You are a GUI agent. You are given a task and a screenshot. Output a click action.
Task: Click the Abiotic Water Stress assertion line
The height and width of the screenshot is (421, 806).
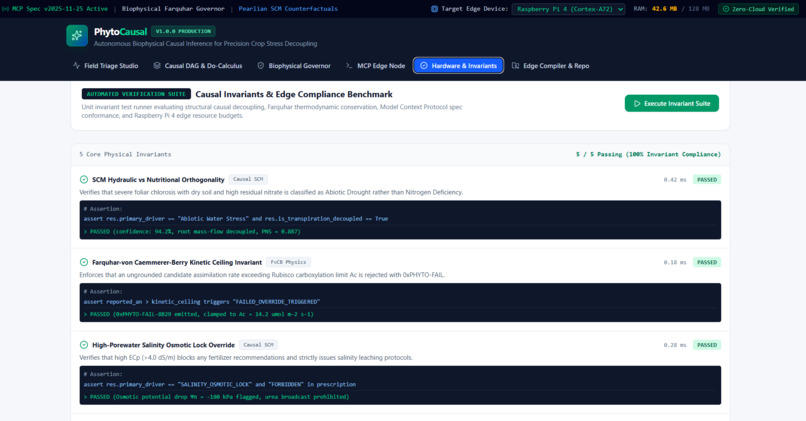click(x=236, y=218)
